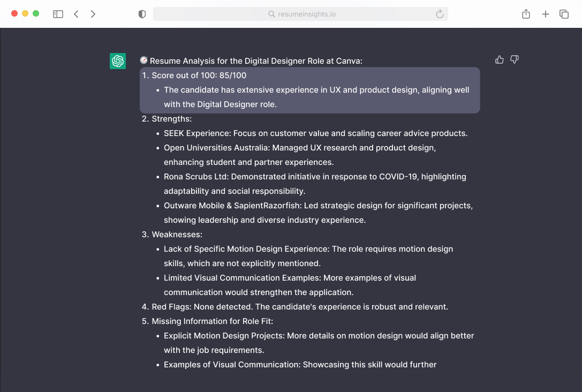582x392 pixels.
Task: Open the Share menu in toolbar
Action: [526, 14]
